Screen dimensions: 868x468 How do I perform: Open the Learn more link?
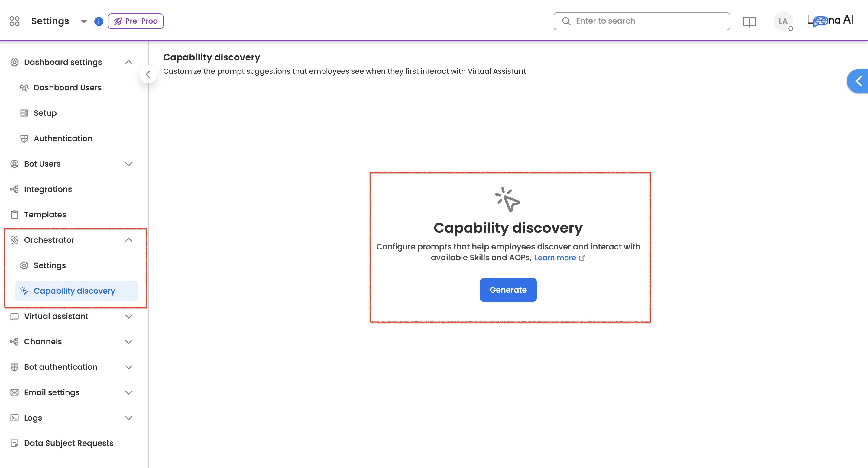click(x=555, y=258)
